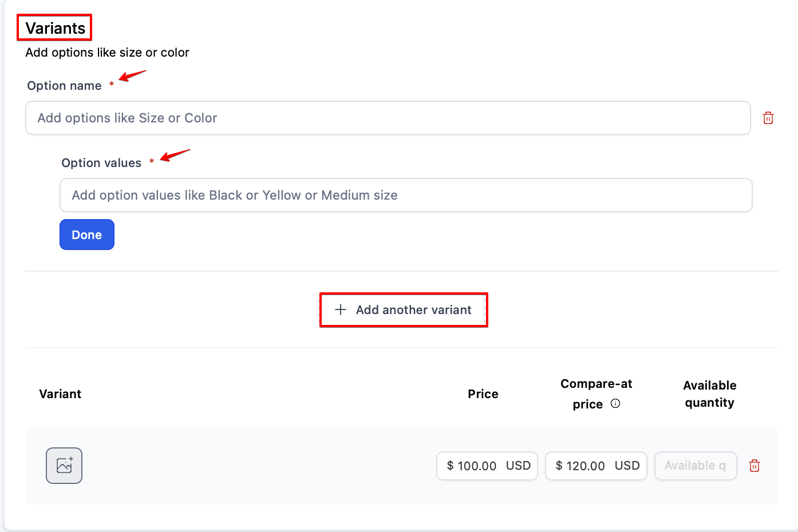
Task: Upload a variant image via the image icon
Action: pyautogui.click(x=64, y=466)
